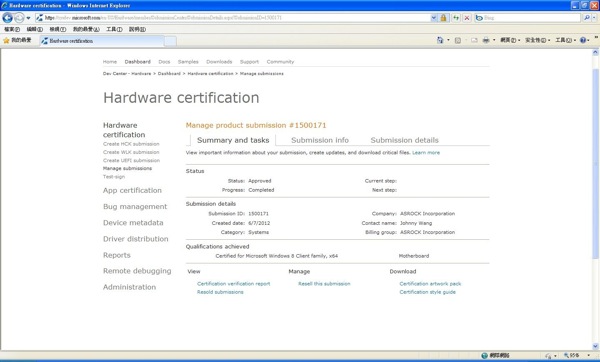The width and height of the screenshot is (600, 362).
Task: Click the security padlock icon in address bar
Action: click(443, 18)
